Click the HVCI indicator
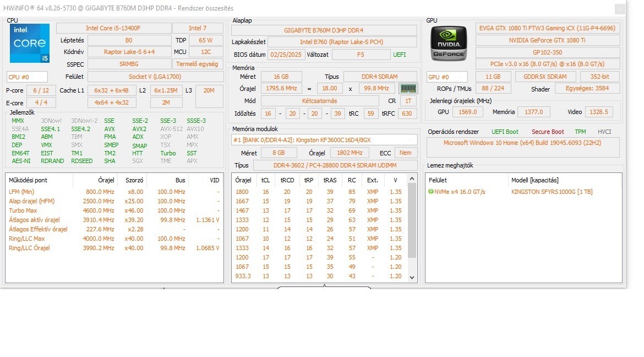644x357 pixels. [x=604, y=132]
